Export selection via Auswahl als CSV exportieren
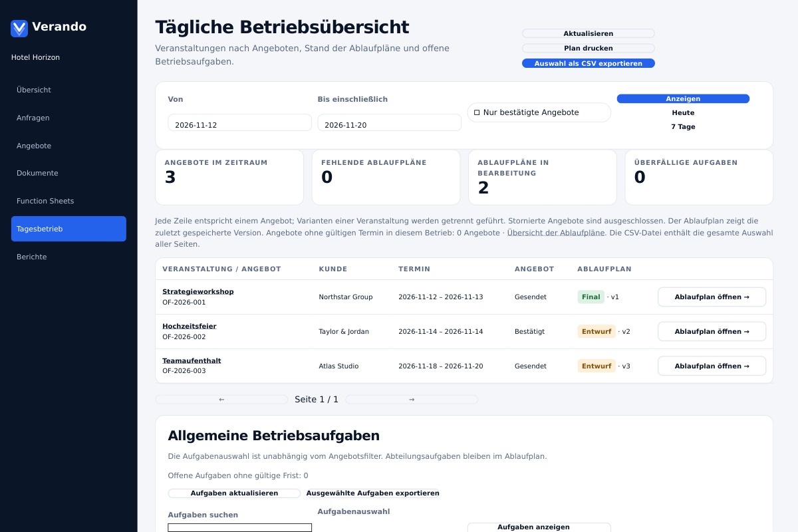 [x=589, y=63]
